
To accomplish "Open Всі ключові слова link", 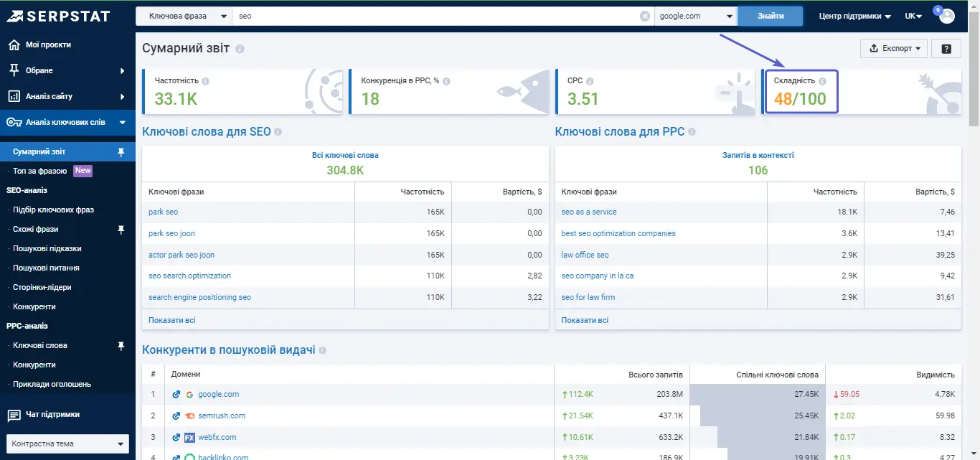I will tap(345, 155).
